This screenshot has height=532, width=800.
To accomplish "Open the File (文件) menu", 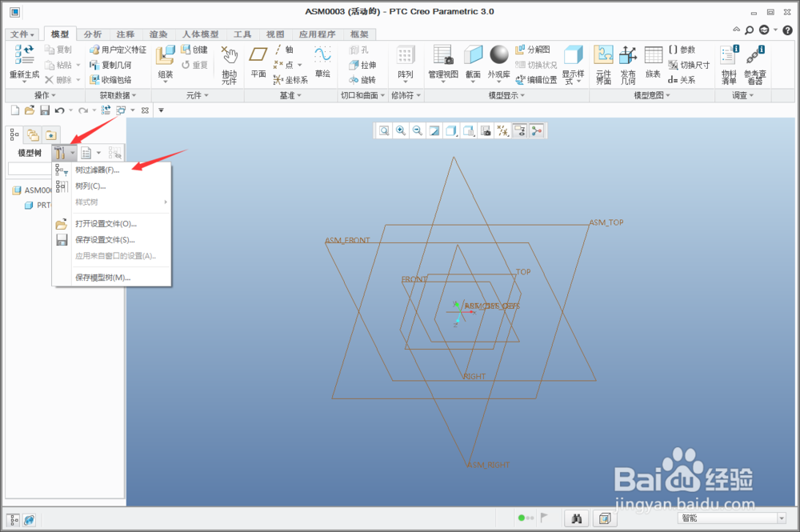I will click(x=22, y=34).
